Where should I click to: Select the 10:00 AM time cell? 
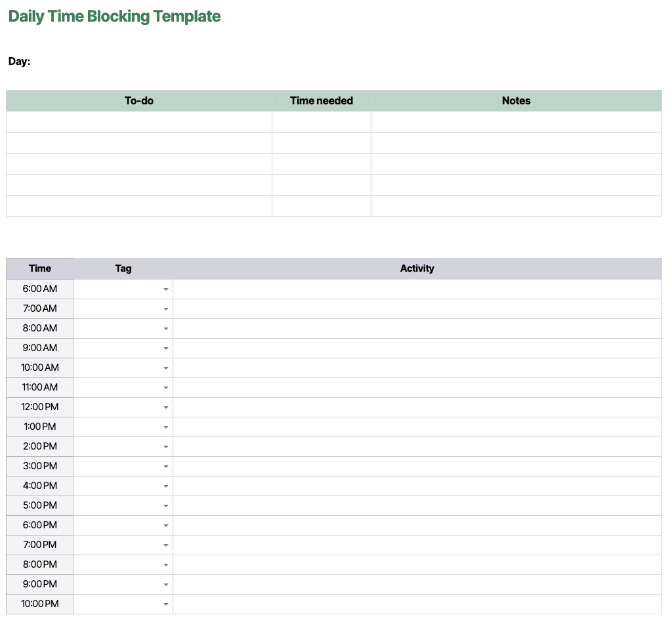pyautogui.click(x=39, y=368)
